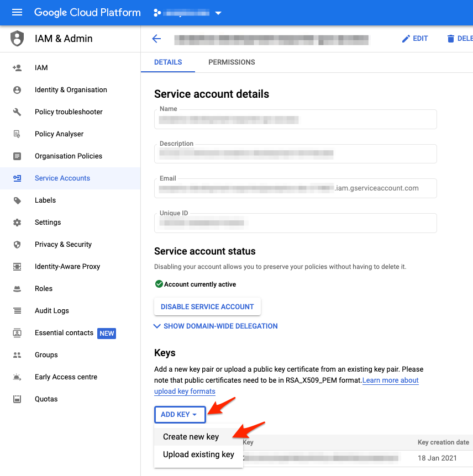Click the Description input field
This screenshot has width=473, height=476.
[x=295, y=154]
